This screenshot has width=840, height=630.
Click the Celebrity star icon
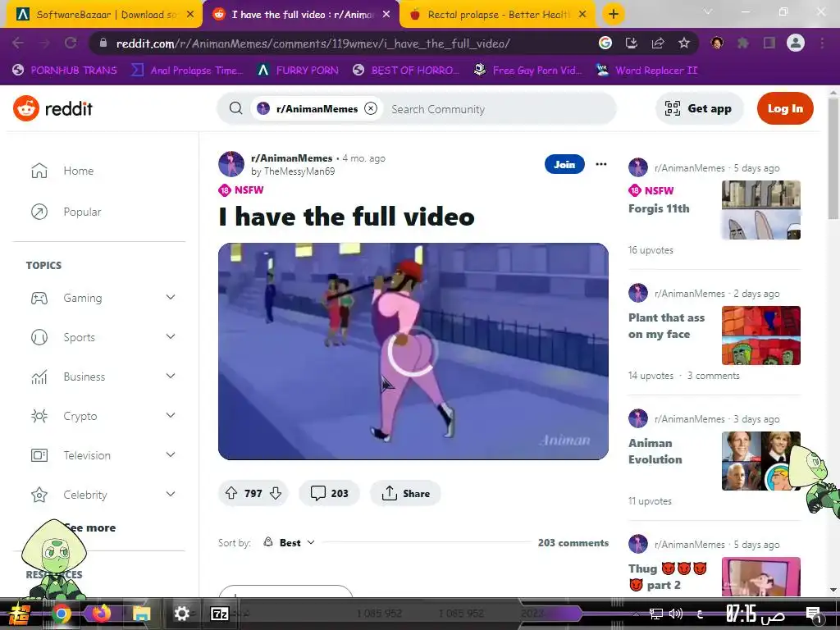tap(39, 495)
